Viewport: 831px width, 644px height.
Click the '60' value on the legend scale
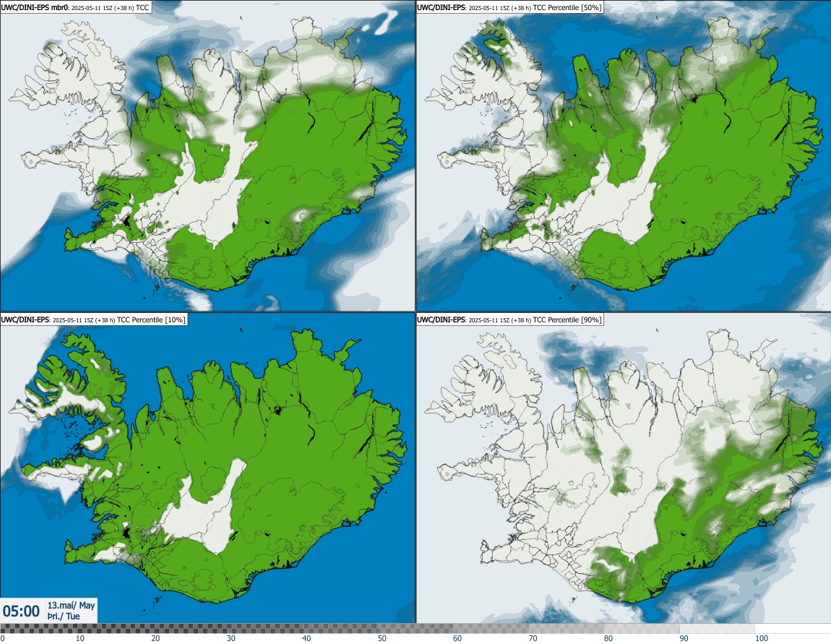457,638
